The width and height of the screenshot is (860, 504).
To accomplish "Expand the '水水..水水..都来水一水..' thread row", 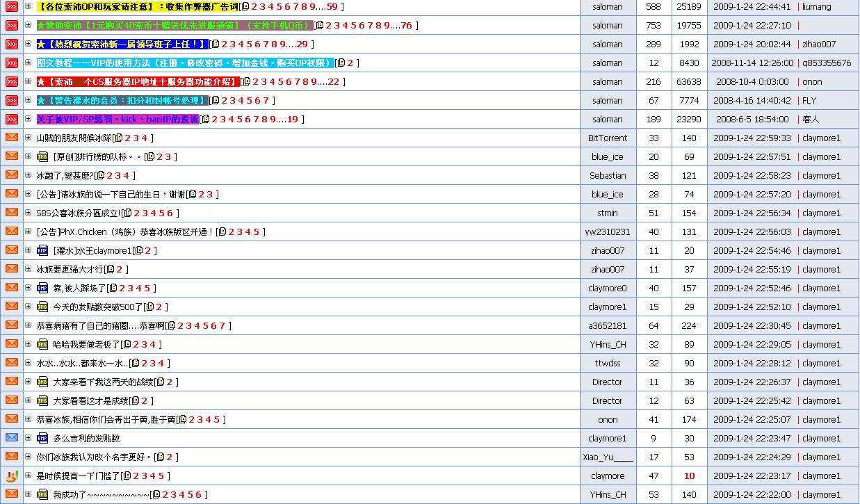I will (x=29, y=363).
